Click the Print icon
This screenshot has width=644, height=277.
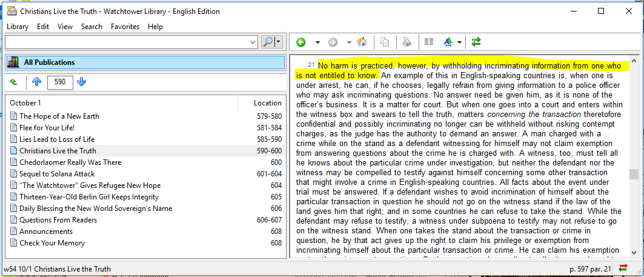pyautogui.click(x=407, y=42)
